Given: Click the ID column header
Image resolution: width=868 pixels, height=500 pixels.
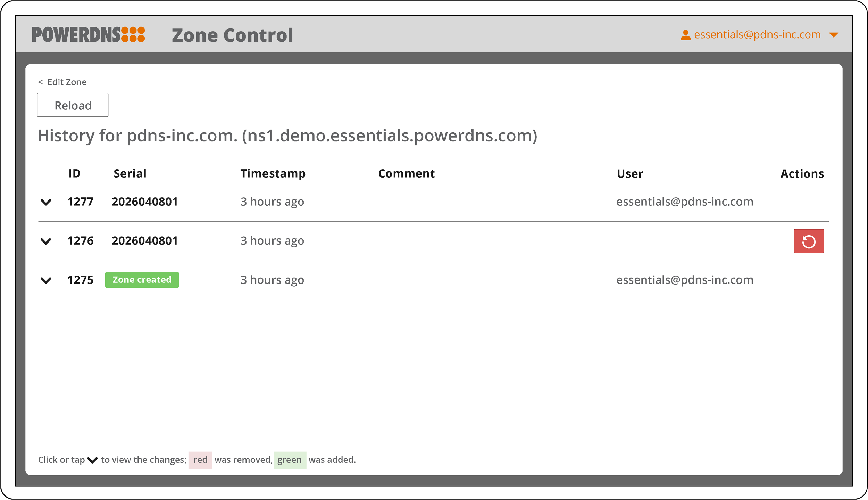Looking at the screenshot, I should [74, 173].
